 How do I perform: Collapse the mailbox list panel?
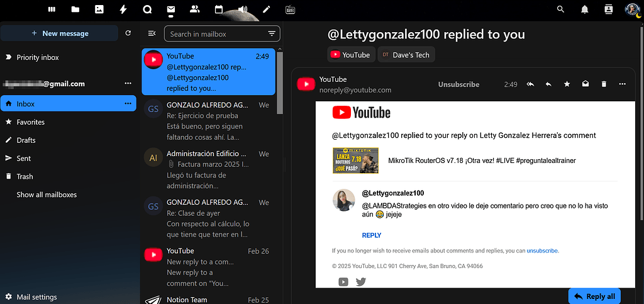click(152, 34)
